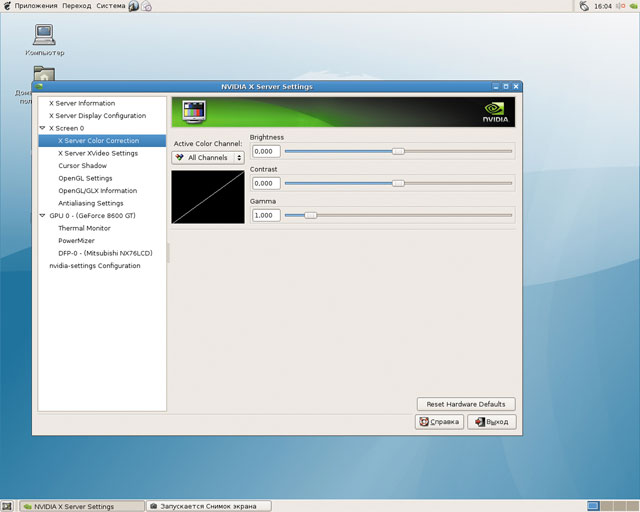This screenshot has height=512, width=640.
Task: Click the Gamma value field
Action: coord(266,215)
